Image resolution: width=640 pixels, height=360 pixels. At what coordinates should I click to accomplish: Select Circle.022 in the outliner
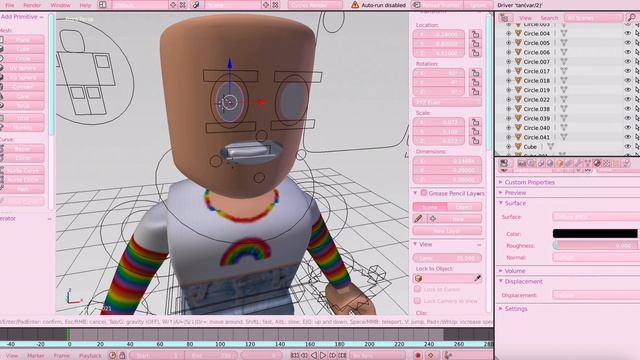coord(536,100)
